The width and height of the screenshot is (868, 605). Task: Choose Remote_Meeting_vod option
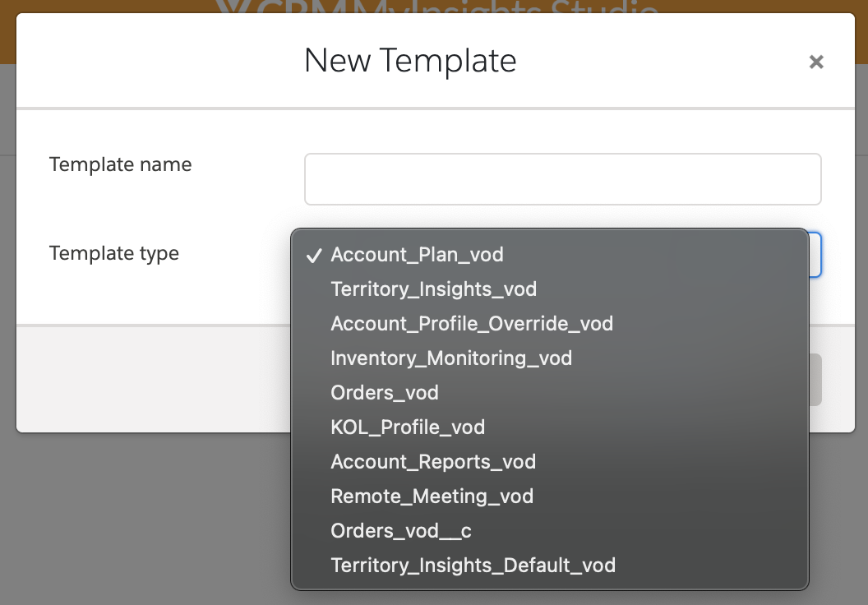point(432,496)
